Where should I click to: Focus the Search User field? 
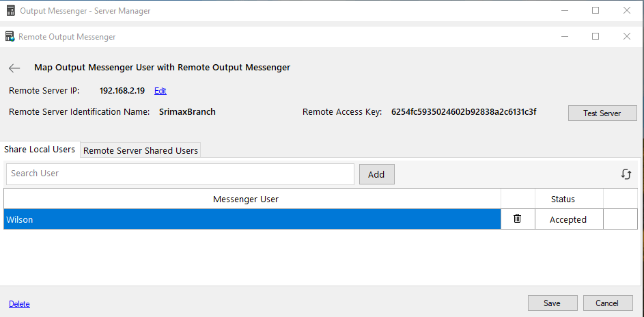coord(180,174)
